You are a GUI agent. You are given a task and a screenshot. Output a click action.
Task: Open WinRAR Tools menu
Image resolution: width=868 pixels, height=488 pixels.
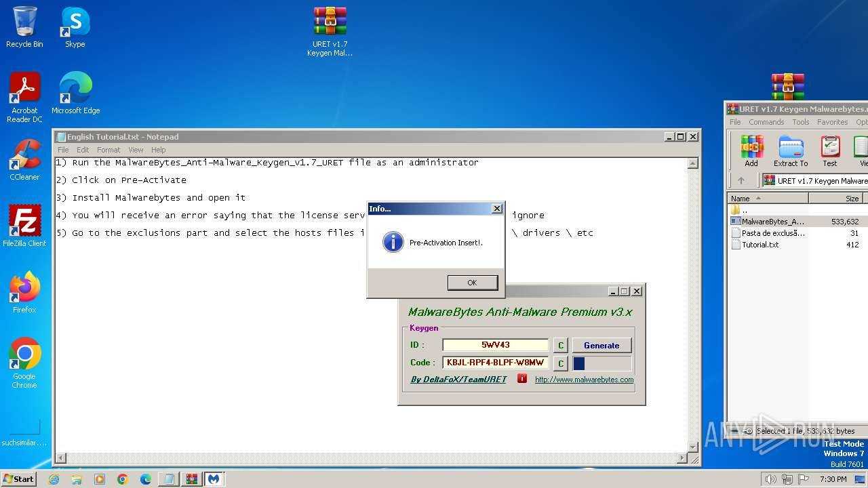(801, 122)
